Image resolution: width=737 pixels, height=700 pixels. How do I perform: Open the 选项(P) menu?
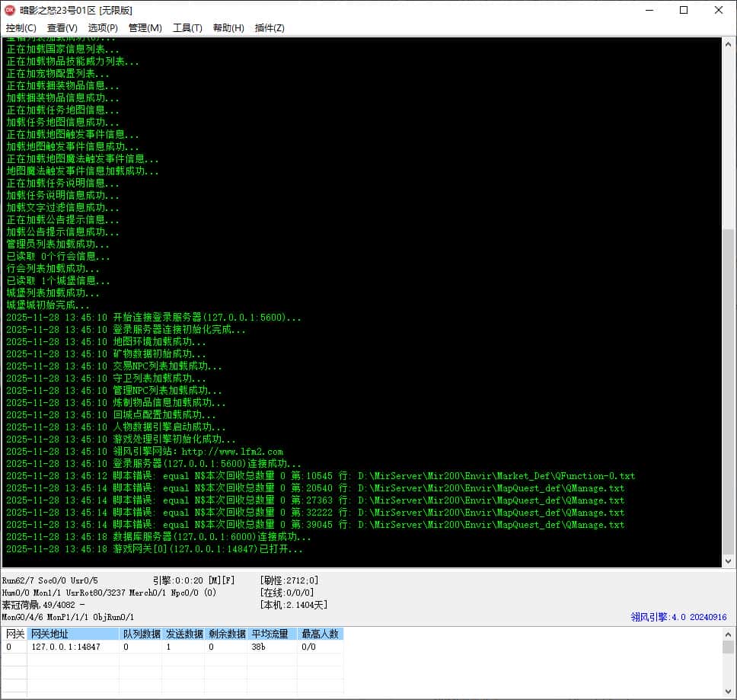tap(103, 27)
